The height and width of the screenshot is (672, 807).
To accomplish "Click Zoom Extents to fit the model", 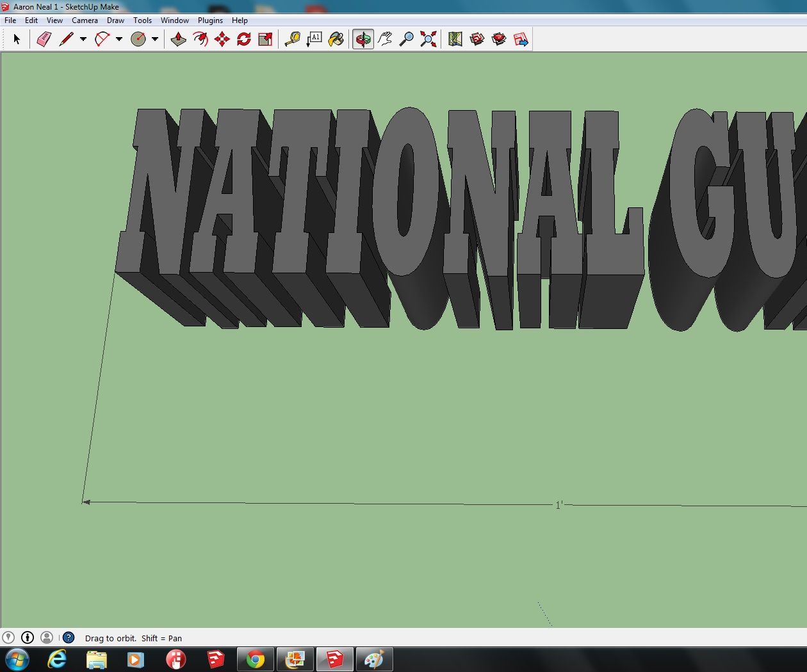I will (428, 39).
